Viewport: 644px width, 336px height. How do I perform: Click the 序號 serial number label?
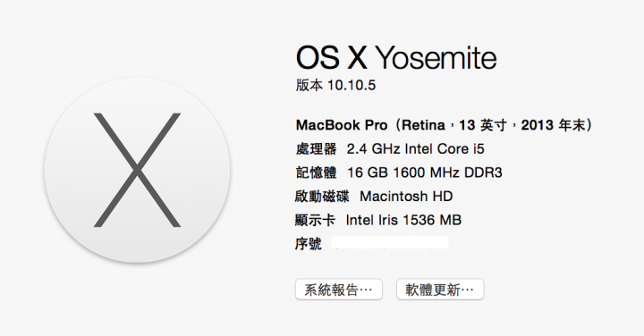point(308,244)
